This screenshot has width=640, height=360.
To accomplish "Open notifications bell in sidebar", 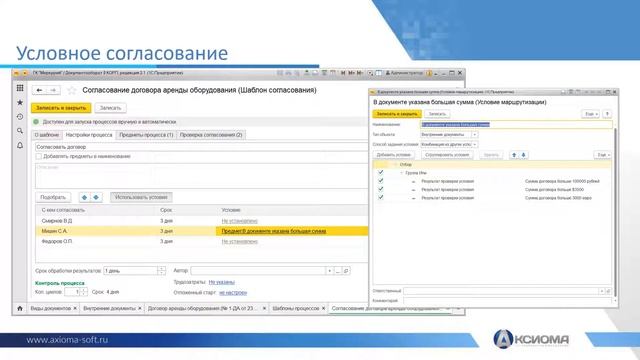I will [x=20, y=145].
